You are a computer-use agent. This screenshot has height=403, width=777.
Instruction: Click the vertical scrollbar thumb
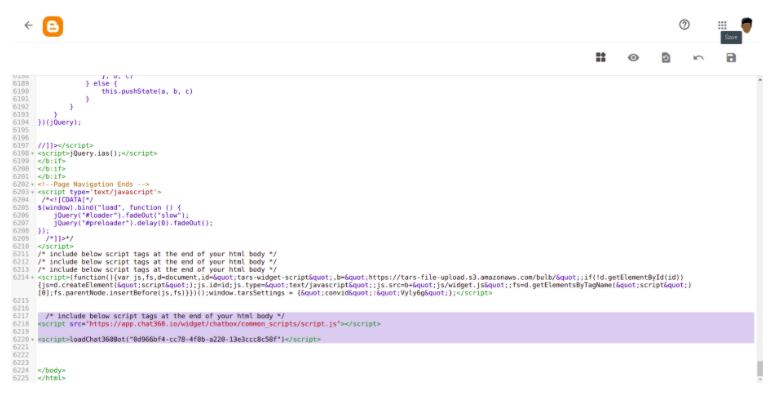(x=760, y=368)
